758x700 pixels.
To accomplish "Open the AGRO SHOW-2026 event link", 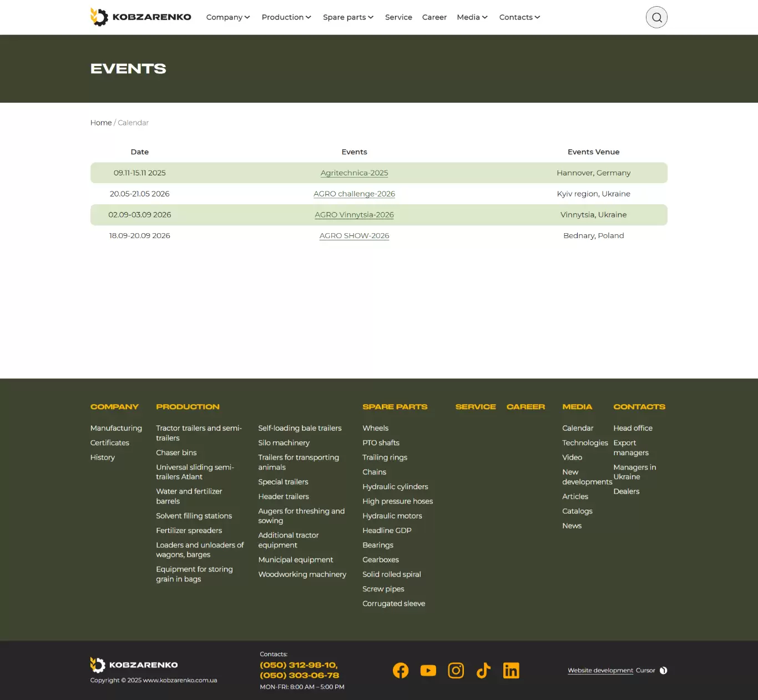I will [x=354, y=236].
